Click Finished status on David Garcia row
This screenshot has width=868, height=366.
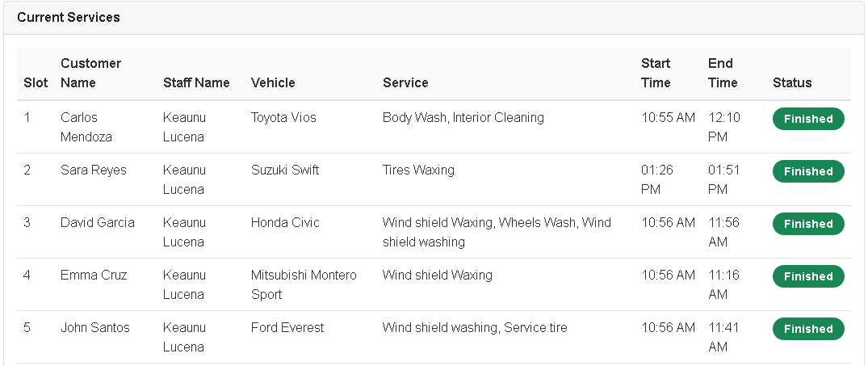point(808,224)
